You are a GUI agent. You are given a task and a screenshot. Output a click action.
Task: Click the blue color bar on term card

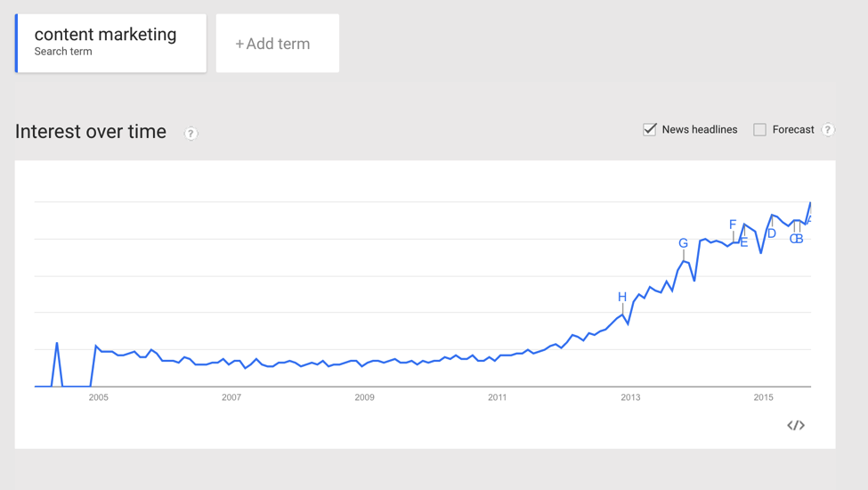pos(17,44)
